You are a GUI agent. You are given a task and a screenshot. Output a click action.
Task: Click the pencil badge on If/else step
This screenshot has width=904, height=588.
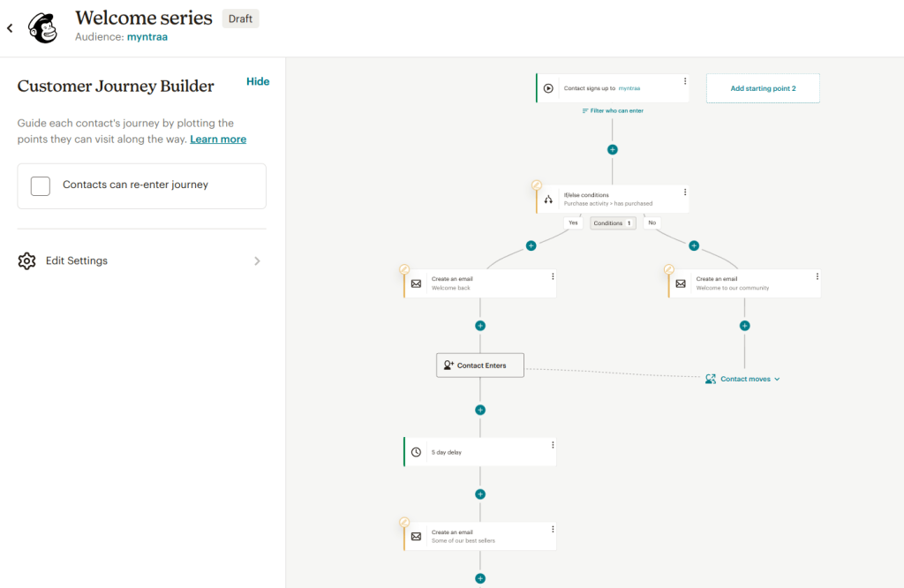tap(537, 185)
